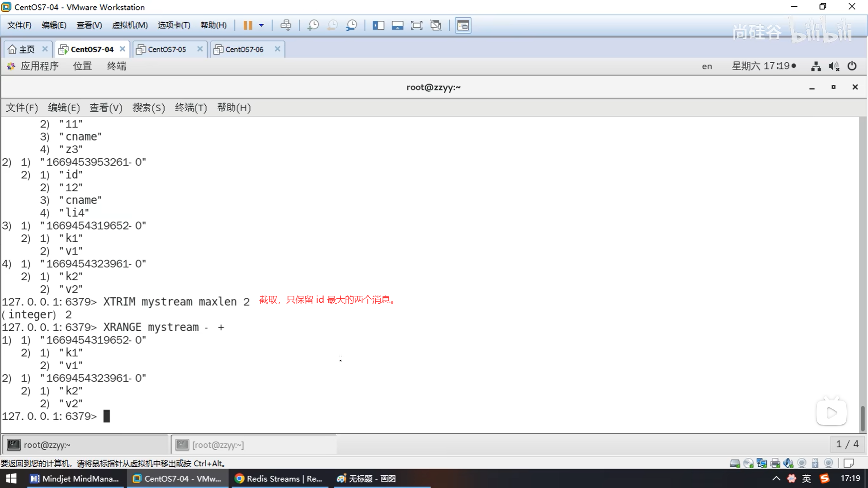Enter full screen mode
This screenshot has width=868, height=488.
coord(416,25)
